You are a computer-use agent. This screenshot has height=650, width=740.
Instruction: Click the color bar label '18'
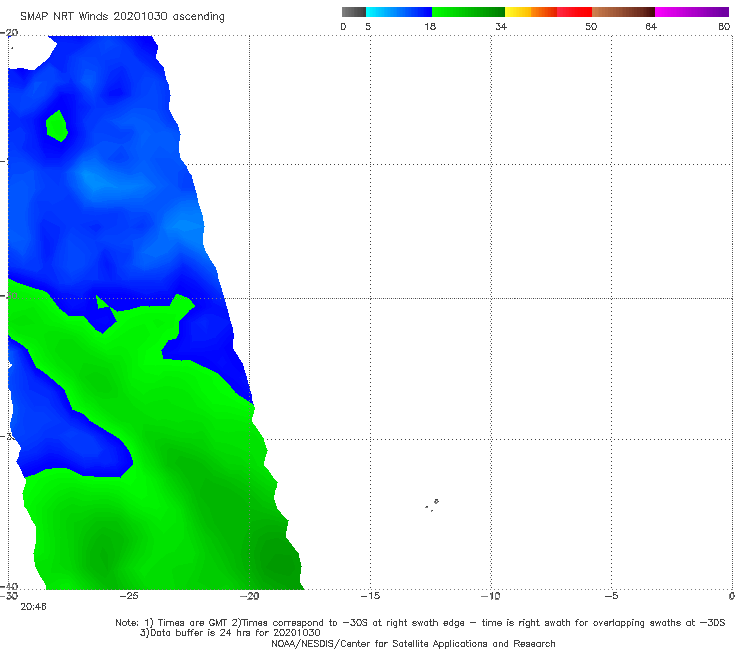point(430,27)
